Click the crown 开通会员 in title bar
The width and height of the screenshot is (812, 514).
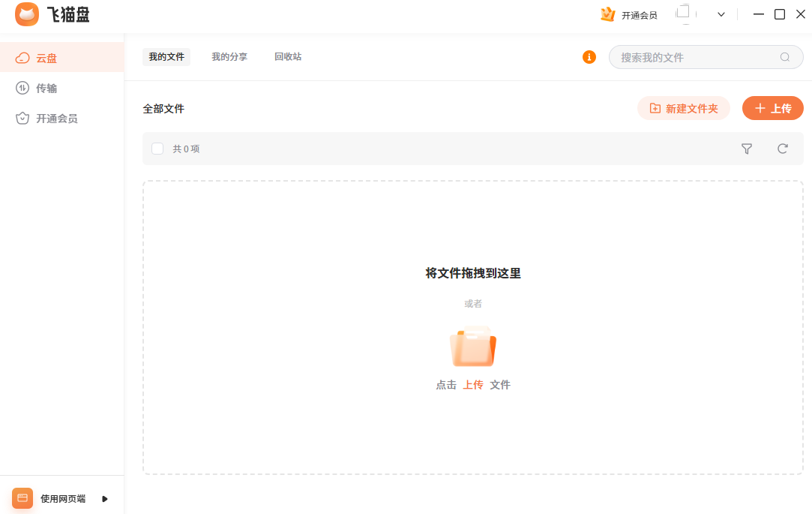(x=629, y=14)
